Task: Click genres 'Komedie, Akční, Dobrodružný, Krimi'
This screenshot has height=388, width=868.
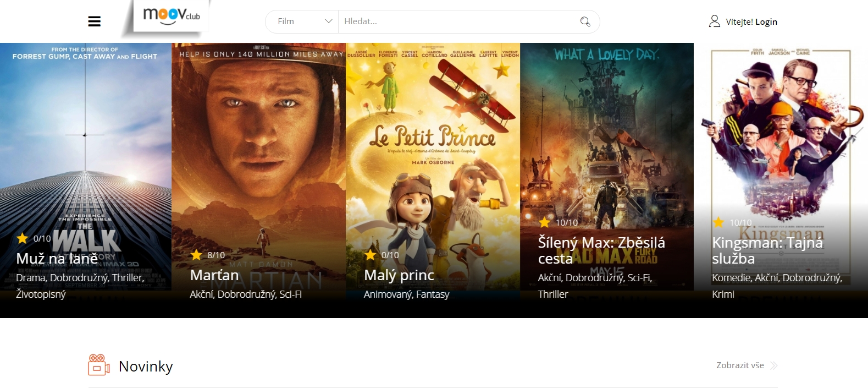Action: pyautogui.click(x=777, y=286)
